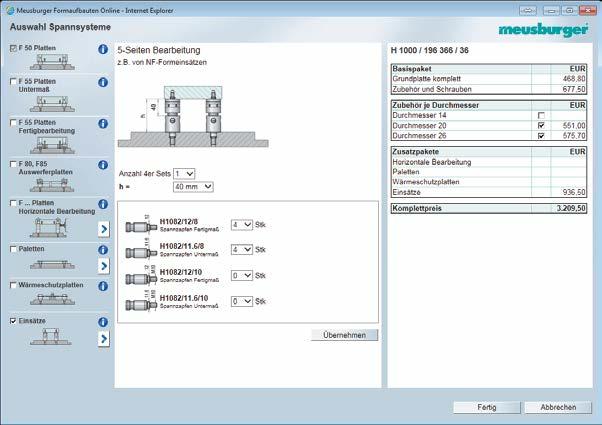
Task: Toggle F 50 Platten checkbox
Action: (13, 48)
